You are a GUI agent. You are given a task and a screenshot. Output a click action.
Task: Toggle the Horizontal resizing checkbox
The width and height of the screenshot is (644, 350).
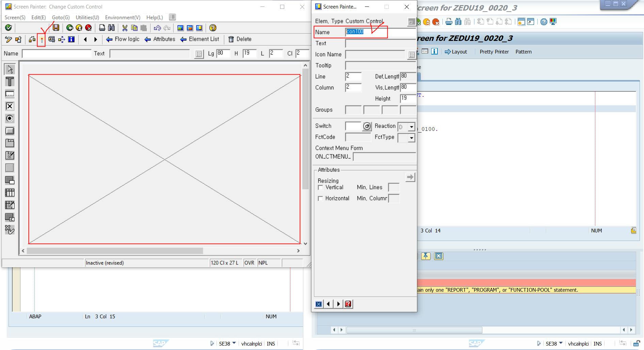click(x=320, y=198)
